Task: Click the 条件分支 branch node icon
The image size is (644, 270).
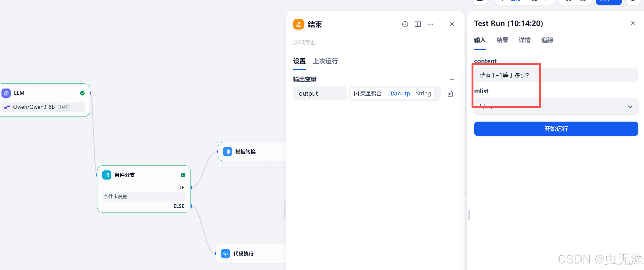Action: coord(107,175)
